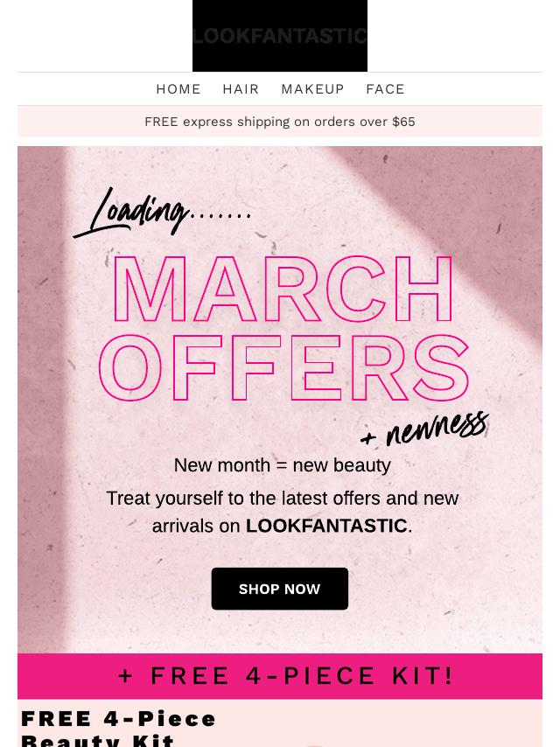Click the LOOKFANTASTIC logo at top
Screen dimensions: 560x747
[280, 36]
